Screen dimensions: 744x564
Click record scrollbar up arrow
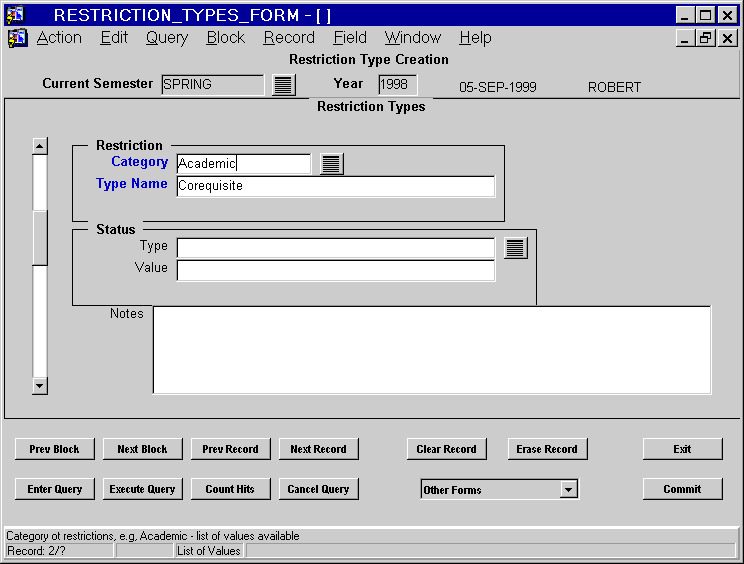coord(40,146)
